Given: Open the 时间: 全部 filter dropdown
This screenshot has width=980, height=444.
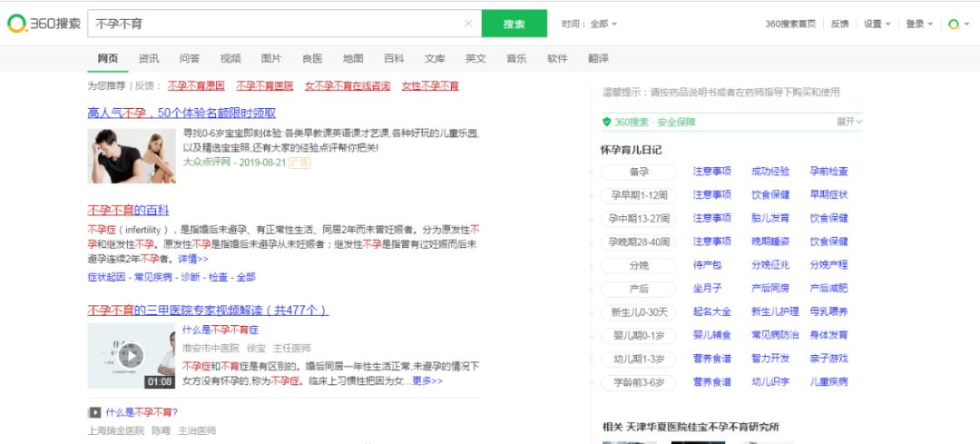Looking at the screenshot, I should pyautogui.click(x=590, y=24).
